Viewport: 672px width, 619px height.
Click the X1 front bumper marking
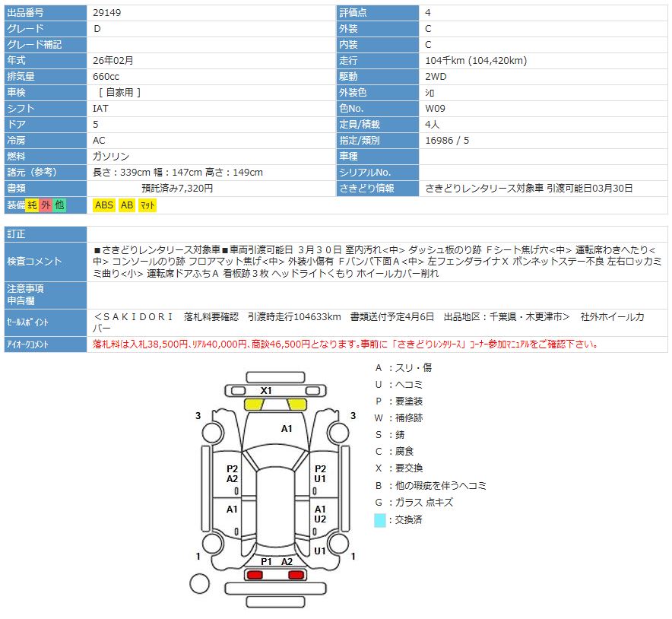pyautogui.click(x=266, y=390)
